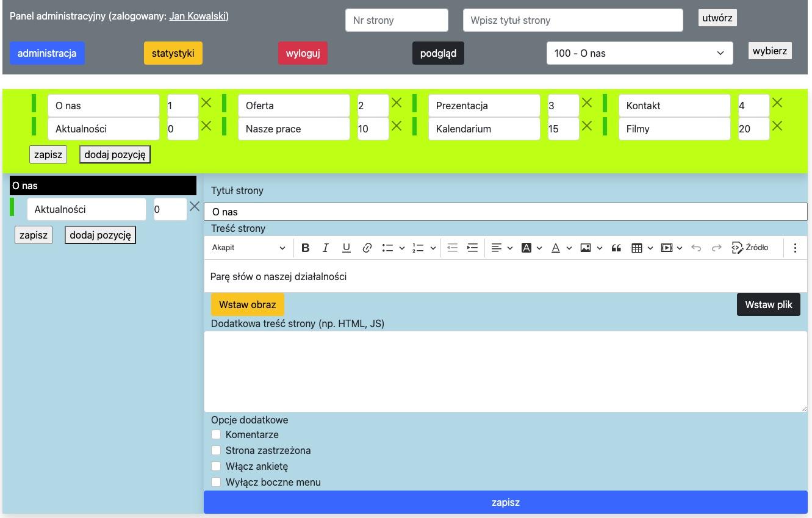
Task: Underline the selected text
Action: (347, 248)
